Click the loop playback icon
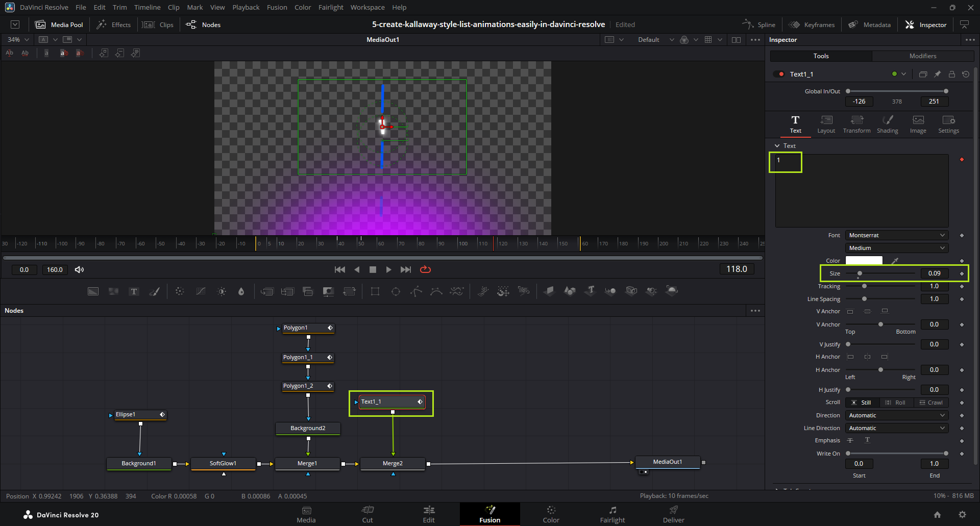The image size is (980, 526). (x=425, y=269)
